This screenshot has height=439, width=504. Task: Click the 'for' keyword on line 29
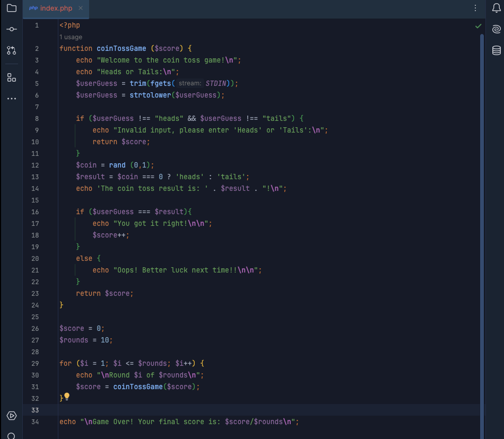66,364
